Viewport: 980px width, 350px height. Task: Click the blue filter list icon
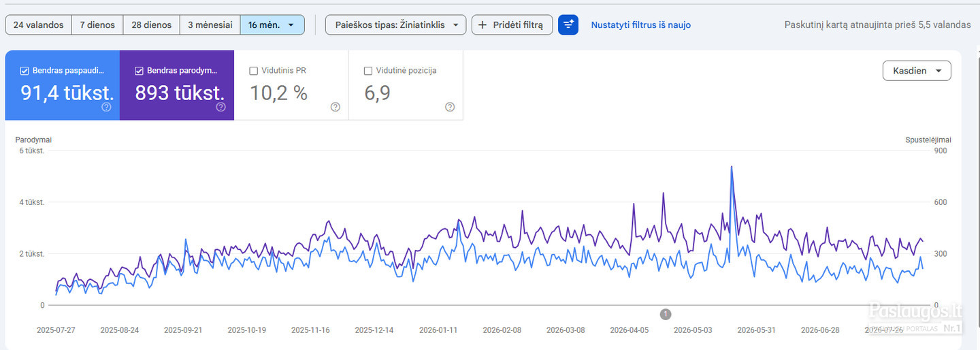pos(568,25)
